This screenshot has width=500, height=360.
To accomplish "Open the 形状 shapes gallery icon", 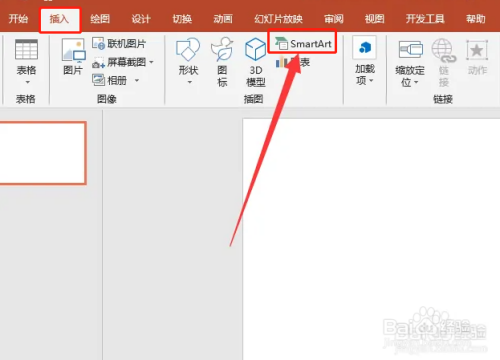I will (188, 49).
